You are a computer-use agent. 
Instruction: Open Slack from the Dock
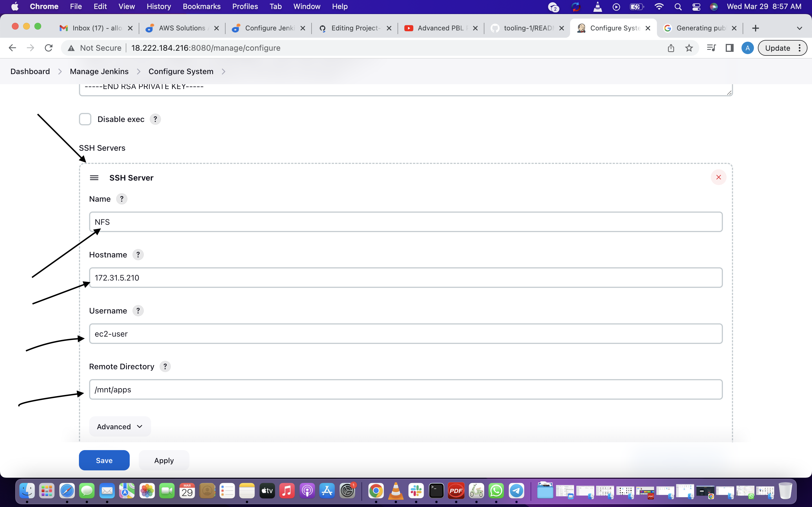(x=416, y=491)
